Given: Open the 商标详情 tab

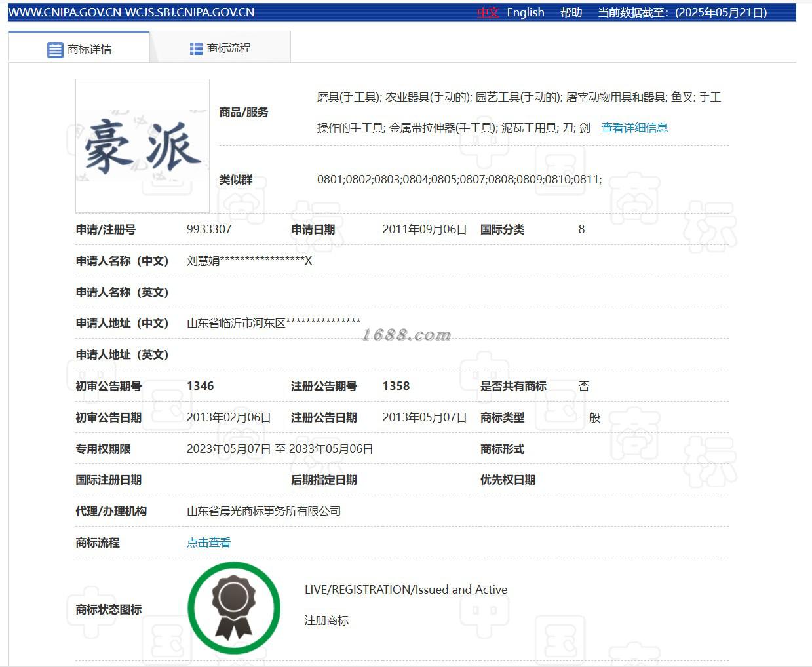Looking at the screenshot, I should pos(79,48).
